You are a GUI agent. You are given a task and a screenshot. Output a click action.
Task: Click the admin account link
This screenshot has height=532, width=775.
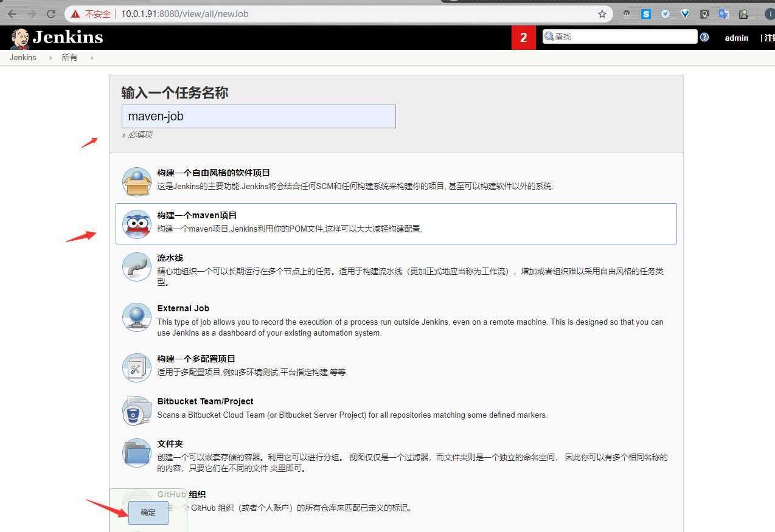tap(736, 37)
